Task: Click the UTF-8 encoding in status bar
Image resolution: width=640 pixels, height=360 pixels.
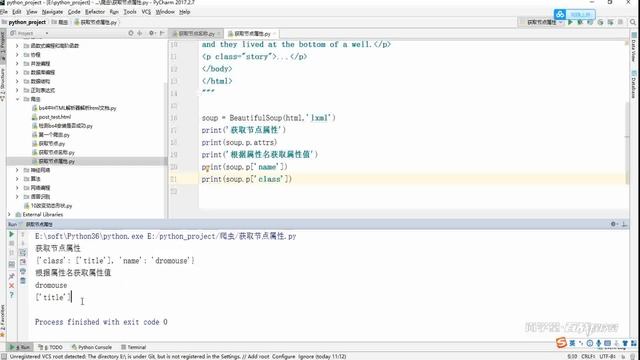Action: [x=607, y=356]
